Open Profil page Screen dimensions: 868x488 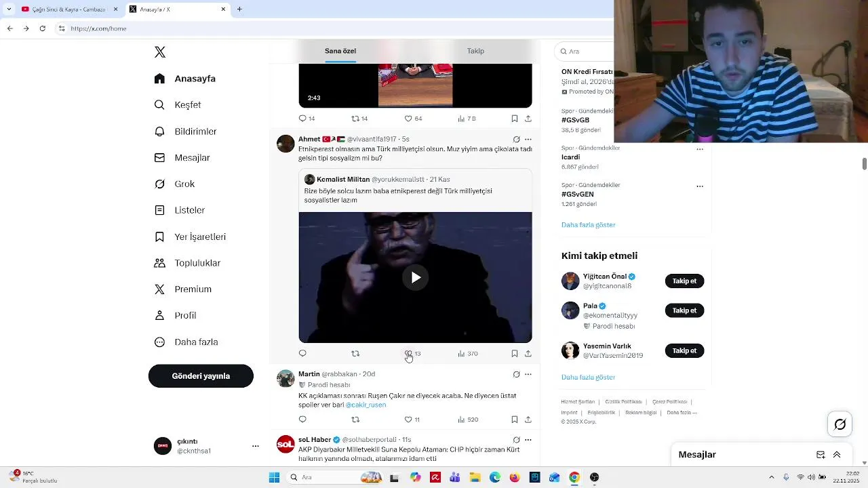(x=175, y=315)
